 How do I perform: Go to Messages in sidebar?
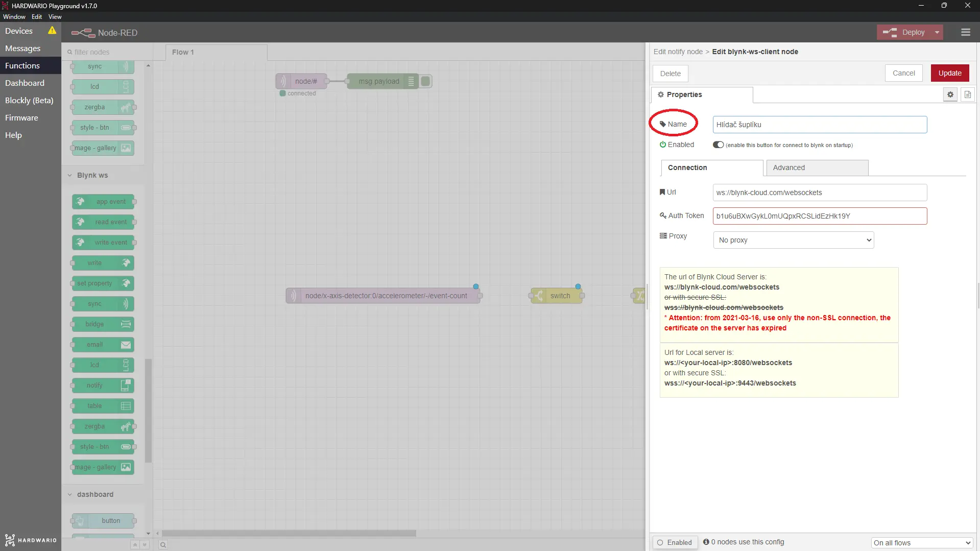pyautogui.click(x=31, y=49)
